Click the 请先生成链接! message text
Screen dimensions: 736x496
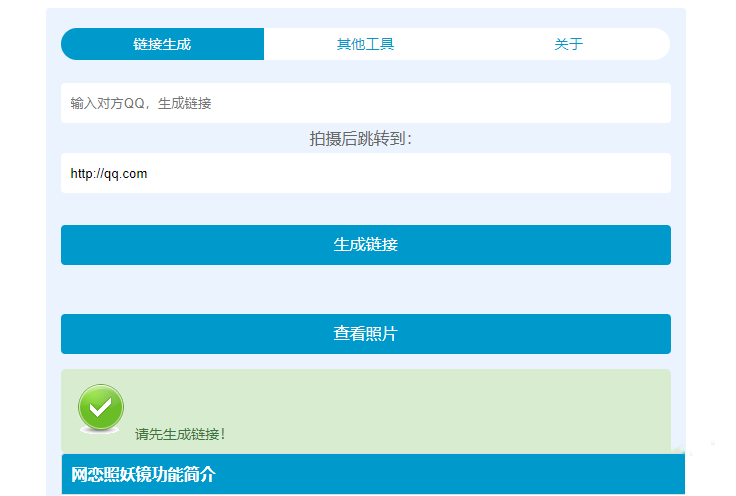pyautogui.click(x=180, y=434)
